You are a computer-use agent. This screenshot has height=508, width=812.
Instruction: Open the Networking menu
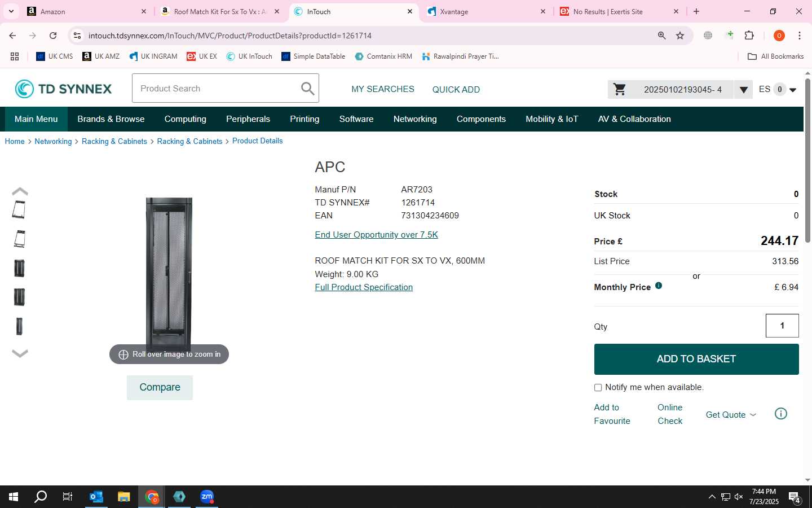click(x=415, y=119)
